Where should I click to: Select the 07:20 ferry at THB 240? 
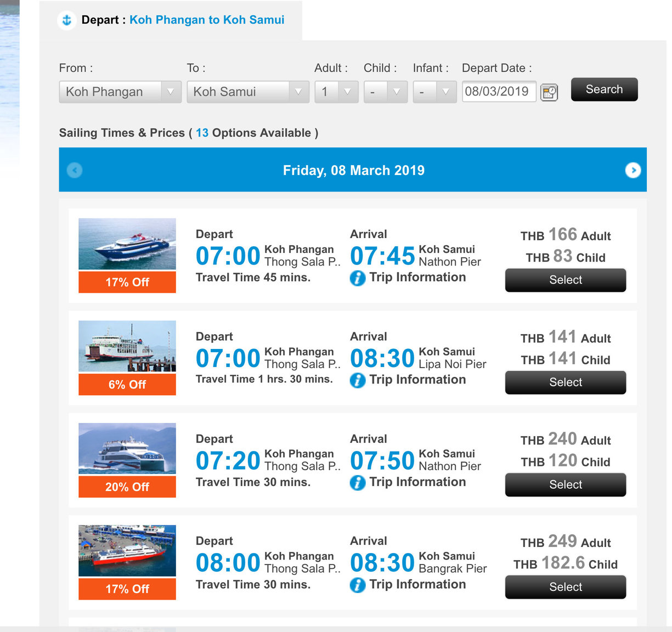566,485
